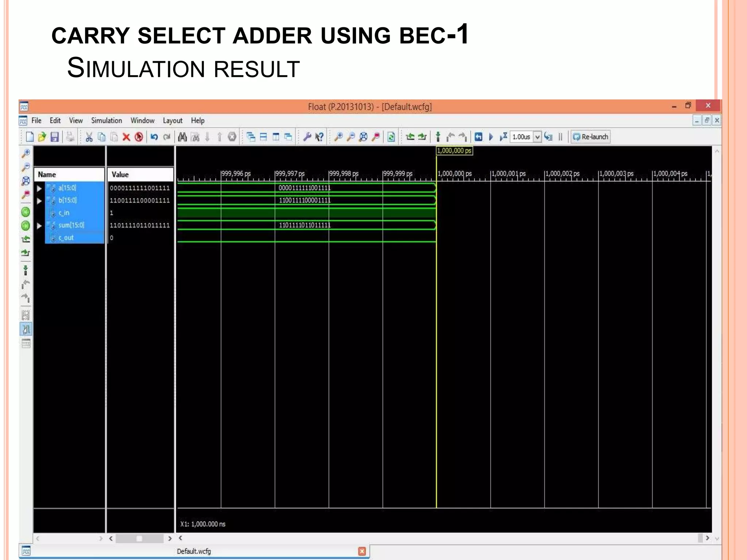Screen dimensions: 747x560
Task: Toggle the highlighted snap-to-transition sidebar icon
Action: 26,330
